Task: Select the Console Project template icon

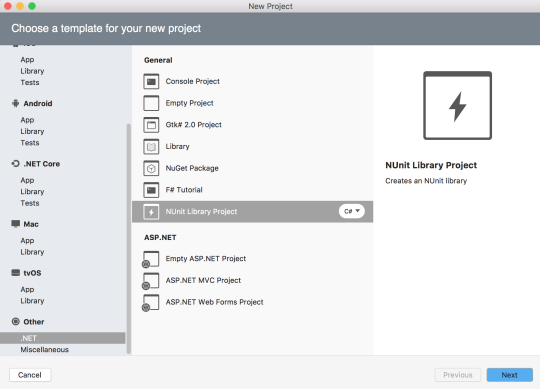Action: coord(151,82)
